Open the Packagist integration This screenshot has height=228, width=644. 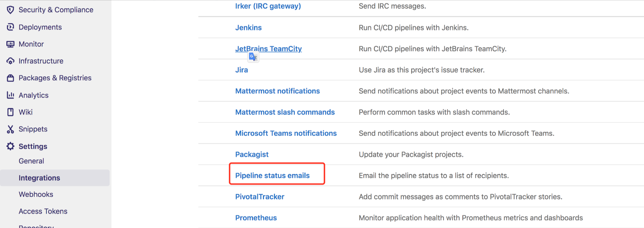coord(252,154)
